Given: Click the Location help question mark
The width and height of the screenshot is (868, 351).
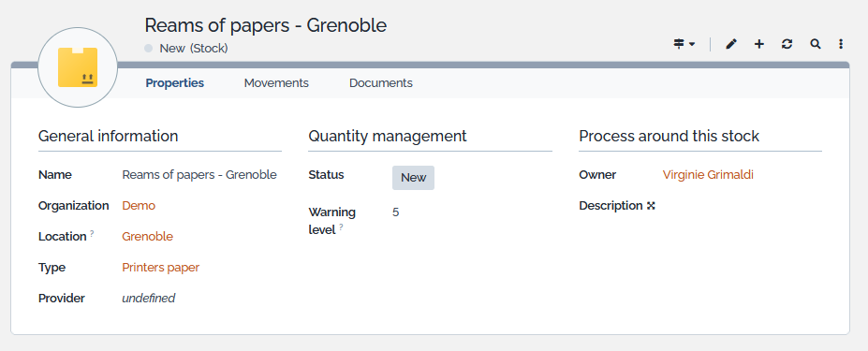Looking at the screenshot, I should (92, 234).
